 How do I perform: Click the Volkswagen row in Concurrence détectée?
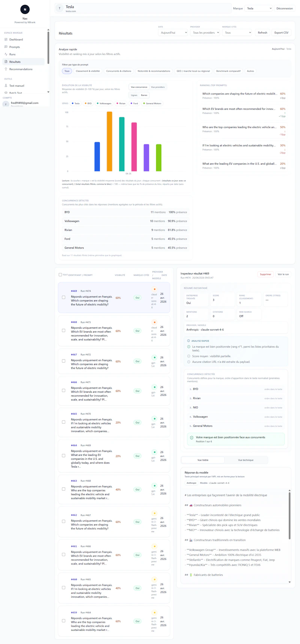(126, 221)
